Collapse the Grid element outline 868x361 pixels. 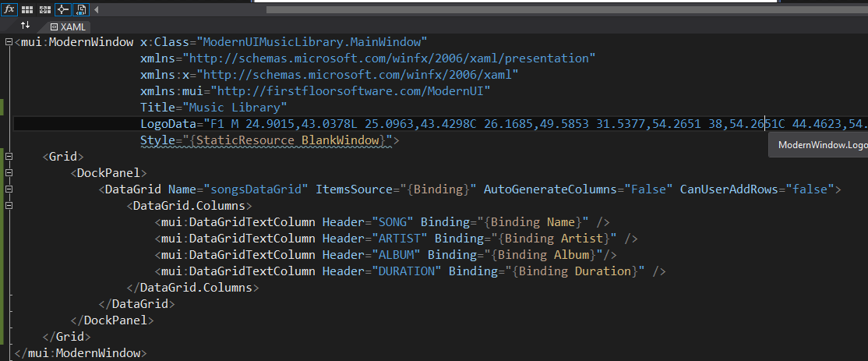coord(9,157)
